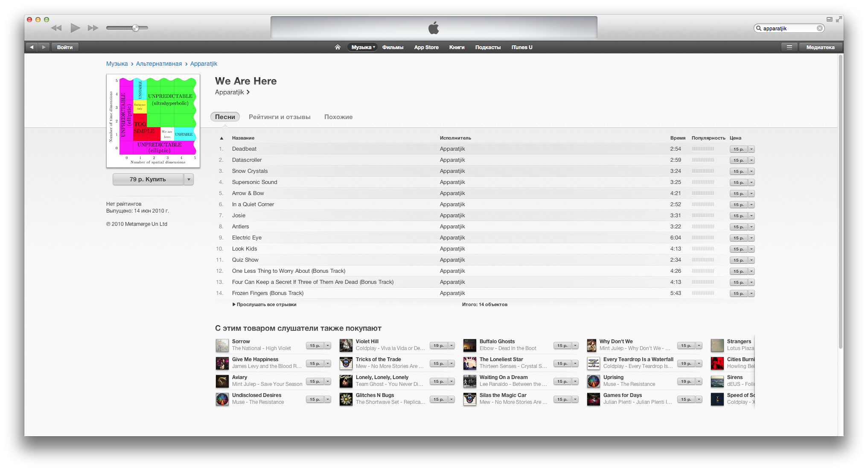Select Подкасты in the store navigation
868x470 pixels.
pos(488,47)
